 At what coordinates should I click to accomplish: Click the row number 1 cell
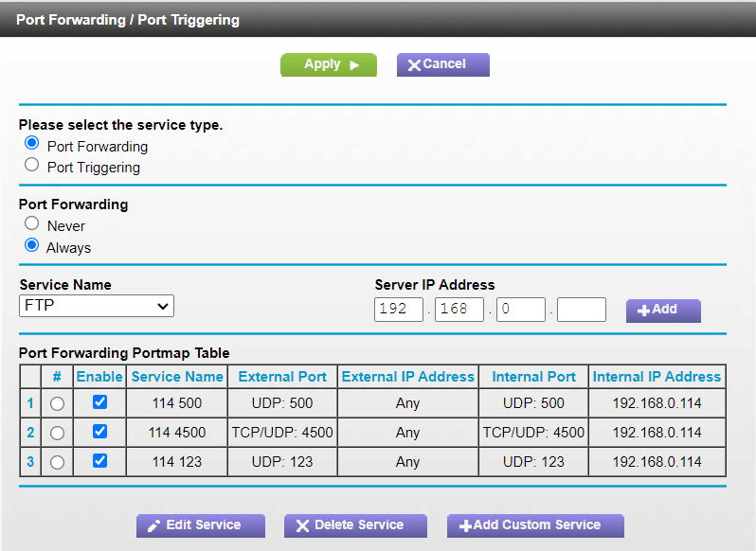pos(30,403)
